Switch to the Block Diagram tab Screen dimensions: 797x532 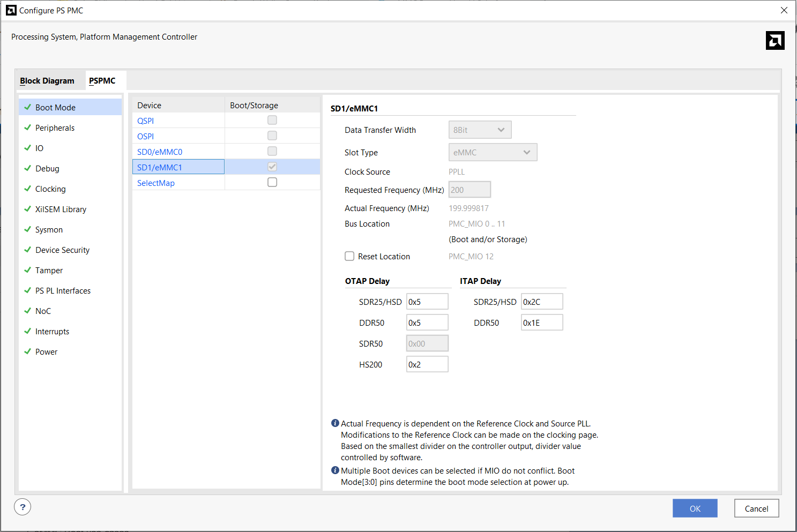click(x=47, y=81)
